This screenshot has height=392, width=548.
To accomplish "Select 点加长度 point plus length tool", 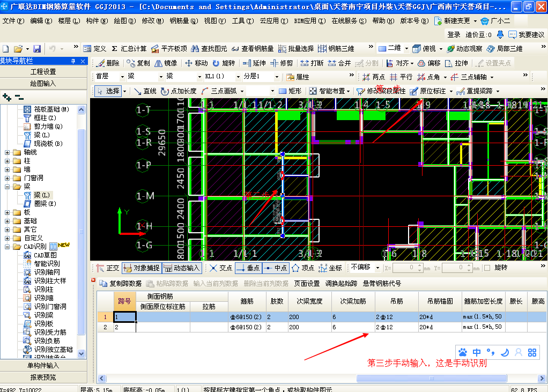I will pos(179,91).
